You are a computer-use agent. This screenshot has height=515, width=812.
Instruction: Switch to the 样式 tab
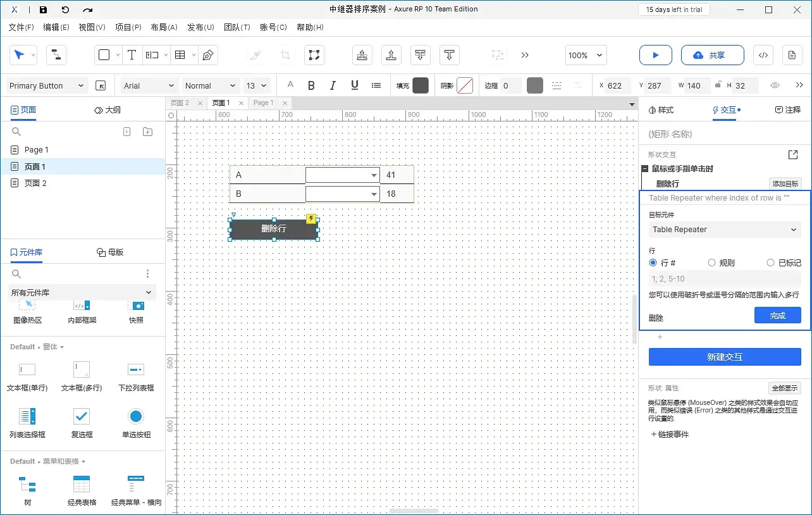pyautogui.click(x=661, y=110)
